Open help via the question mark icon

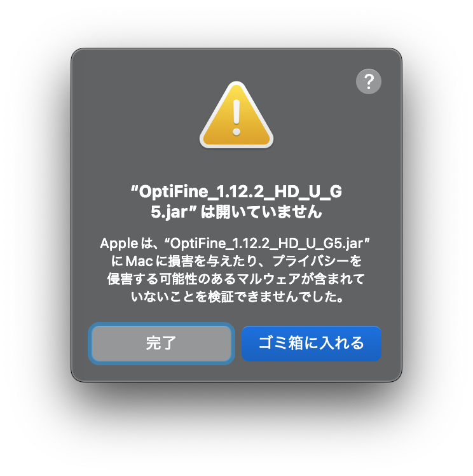tap(368, 81)
